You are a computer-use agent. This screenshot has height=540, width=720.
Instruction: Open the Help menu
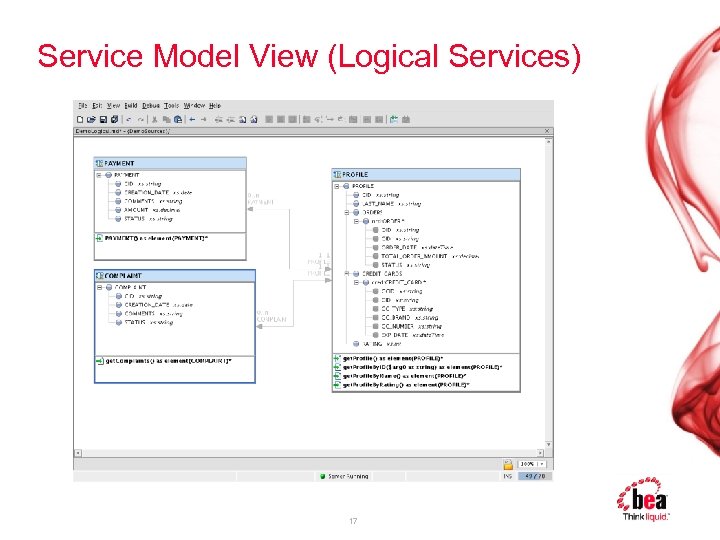[215, 106]
